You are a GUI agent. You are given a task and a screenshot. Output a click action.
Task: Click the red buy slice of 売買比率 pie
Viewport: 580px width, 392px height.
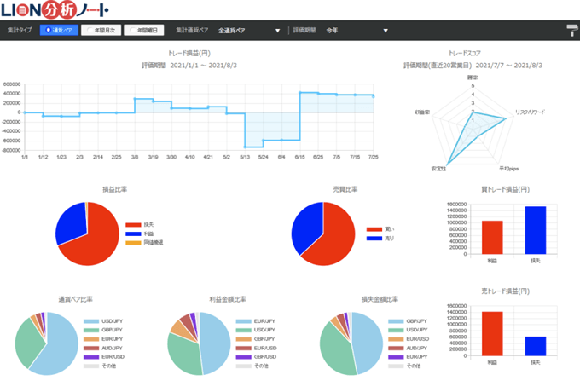click(334, 240)
